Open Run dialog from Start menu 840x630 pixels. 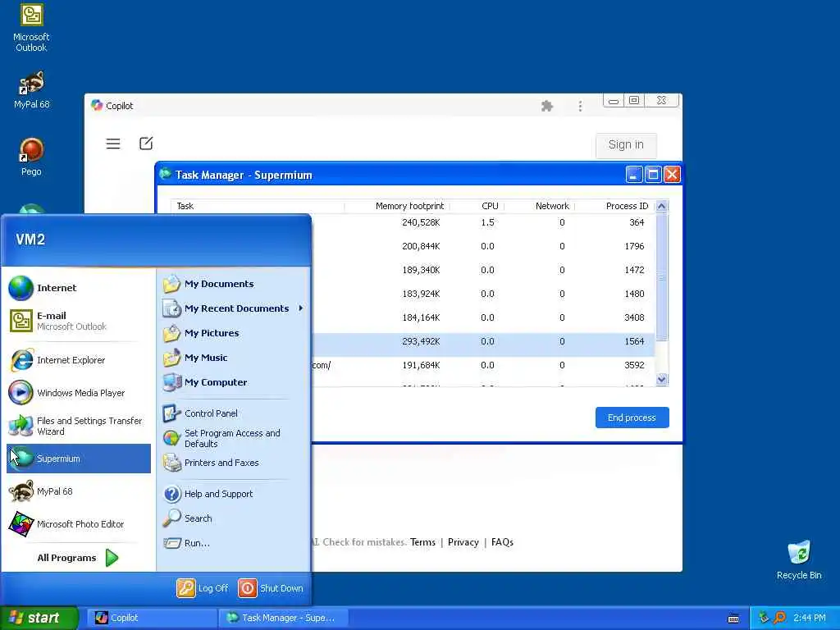coord(234,543)
